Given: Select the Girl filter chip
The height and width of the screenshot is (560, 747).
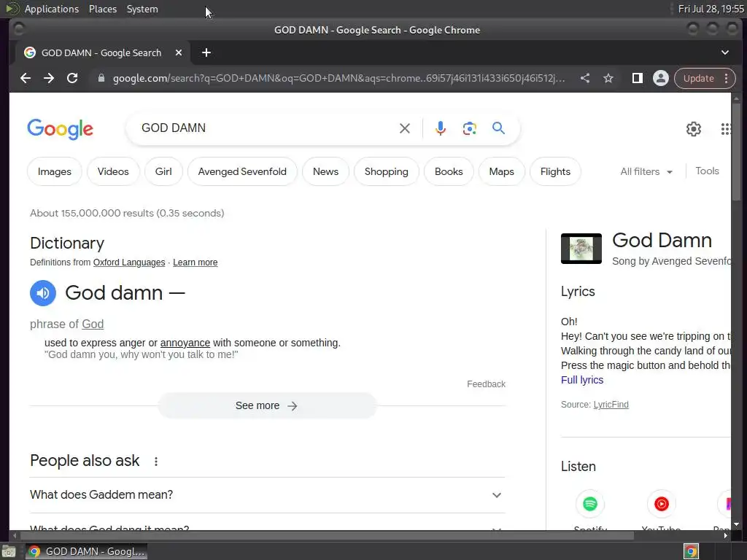Looking at the screenshot, I should click(163, 171).
